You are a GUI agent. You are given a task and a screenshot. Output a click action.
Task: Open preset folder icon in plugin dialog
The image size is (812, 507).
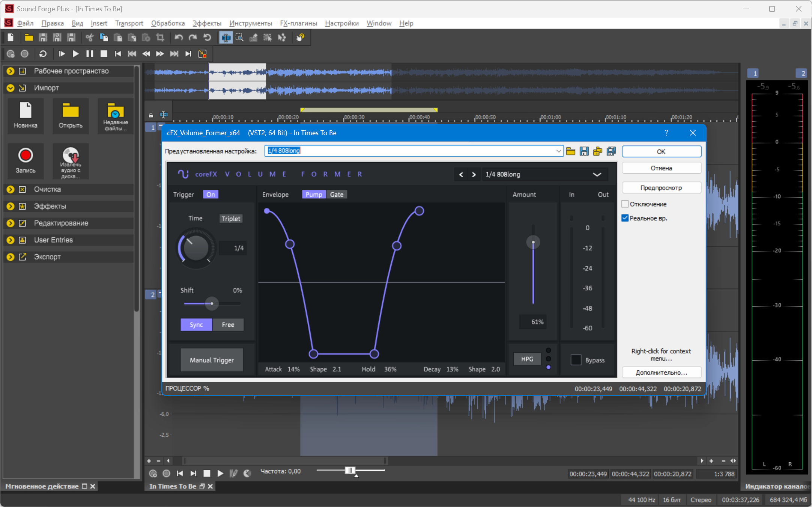(571, 151)
